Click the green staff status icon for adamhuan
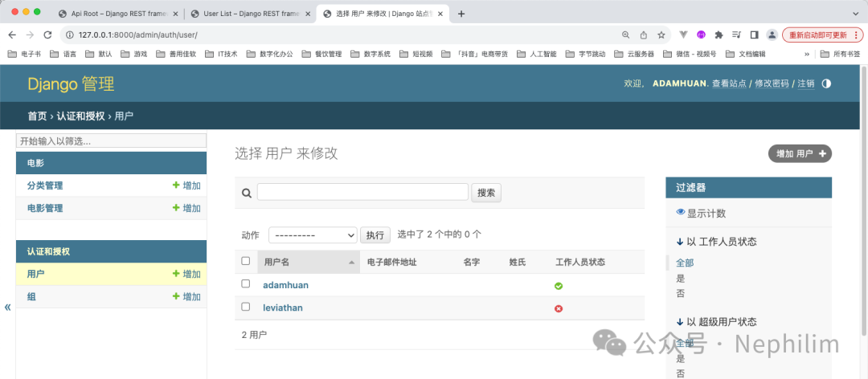The width and height of the screenshot is (868, 379). click(x=559, y=286)
